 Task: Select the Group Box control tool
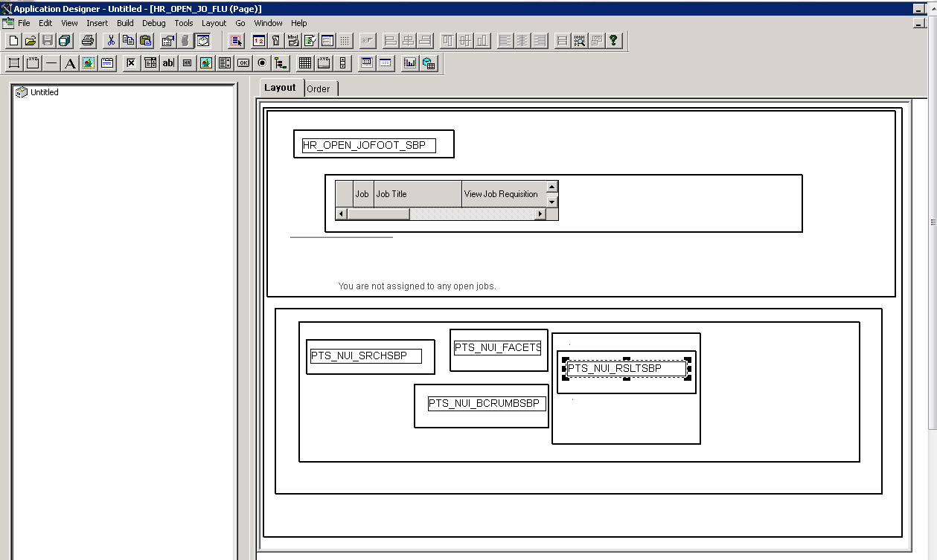coord(33,63)
